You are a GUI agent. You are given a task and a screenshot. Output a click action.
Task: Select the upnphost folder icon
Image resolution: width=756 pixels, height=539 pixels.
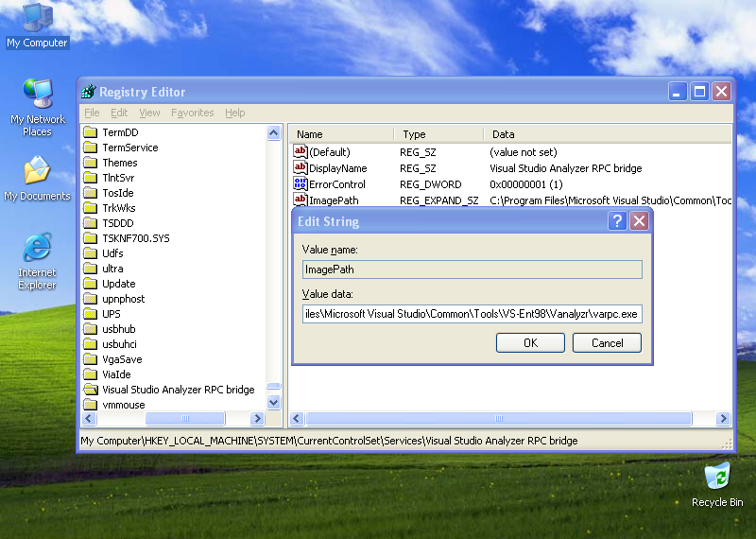(x=90, y=299)
